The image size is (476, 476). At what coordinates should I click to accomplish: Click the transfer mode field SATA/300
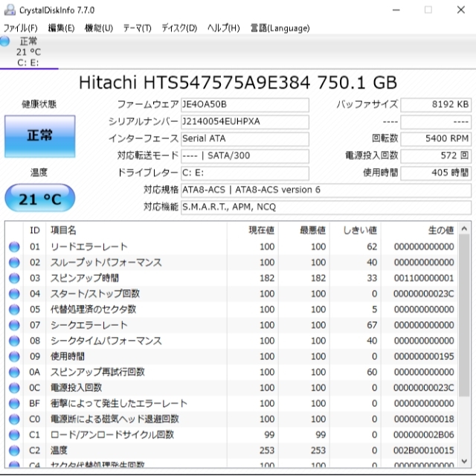coord(245,155)
